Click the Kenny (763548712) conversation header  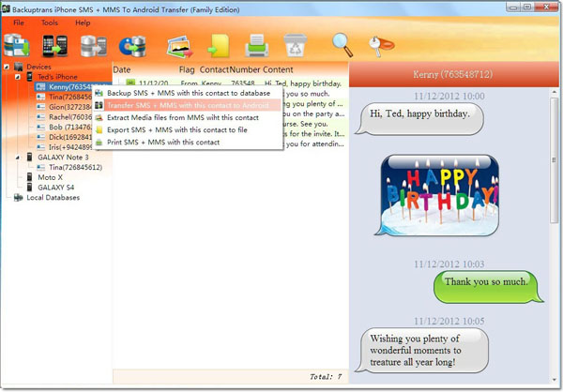point(453,74)
